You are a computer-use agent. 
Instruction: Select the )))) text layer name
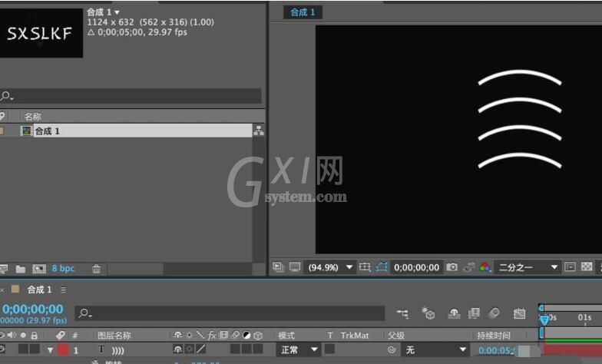(x=118, y=350)
